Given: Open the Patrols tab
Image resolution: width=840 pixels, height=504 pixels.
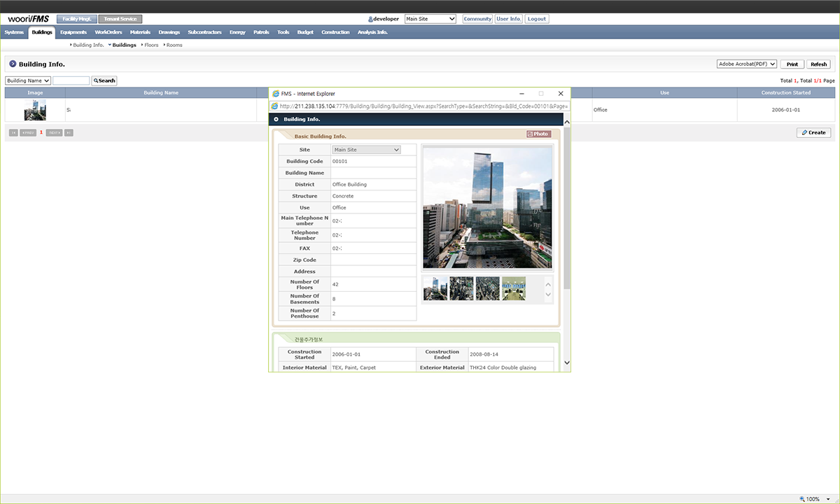Looking at the screenshot, I should 261,32.
